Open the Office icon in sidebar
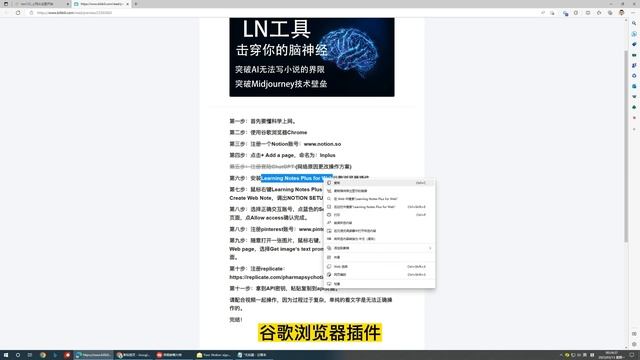The width and height of the screenshot is (640, 360). [634, 76]
